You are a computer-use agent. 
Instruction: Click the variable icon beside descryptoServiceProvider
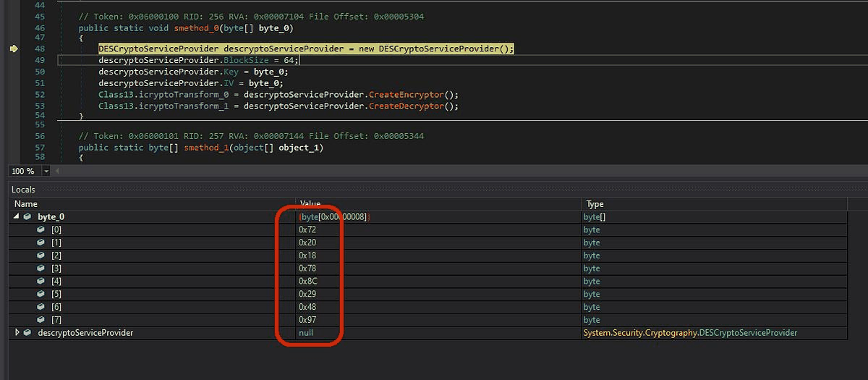point(27,333)
